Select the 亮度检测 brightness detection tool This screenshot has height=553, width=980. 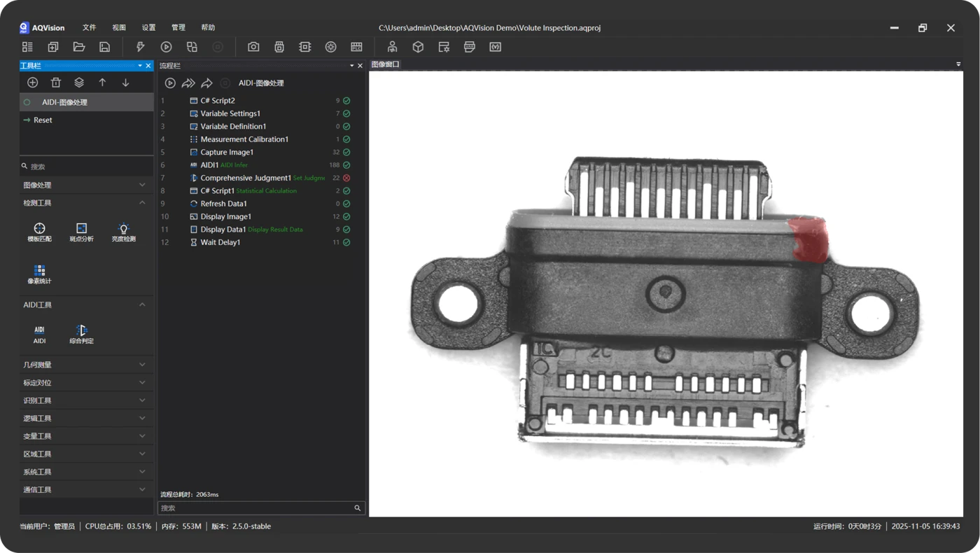pos(124,232)
